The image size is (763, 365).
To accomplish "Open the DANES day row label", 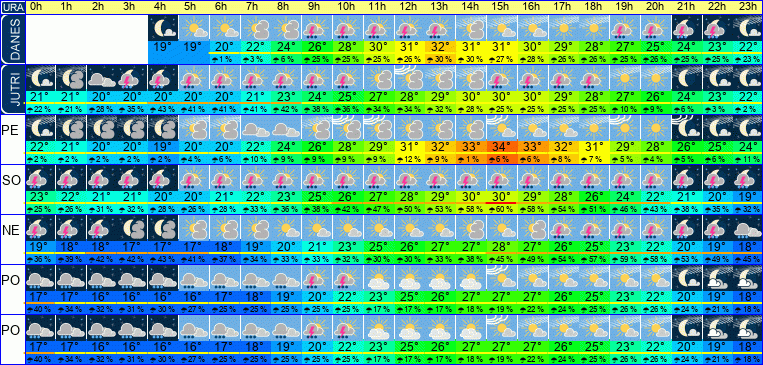I will point(12,39).
